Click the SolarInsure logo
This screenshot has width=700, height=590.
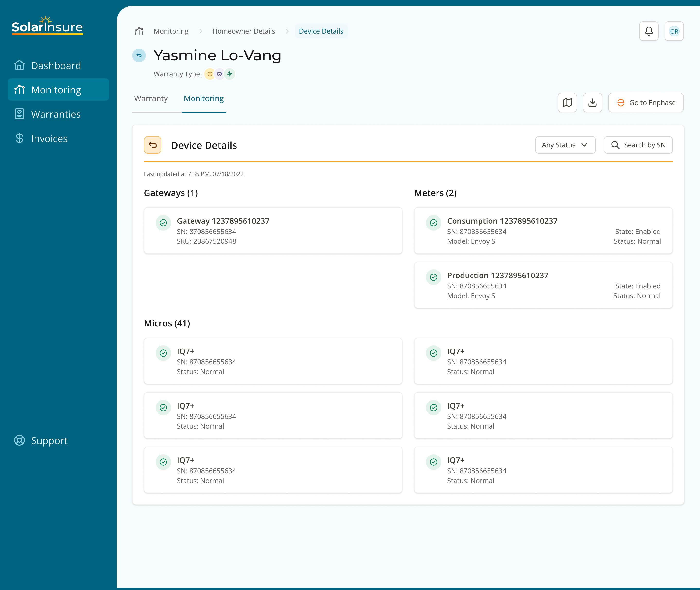pos(47,27)
